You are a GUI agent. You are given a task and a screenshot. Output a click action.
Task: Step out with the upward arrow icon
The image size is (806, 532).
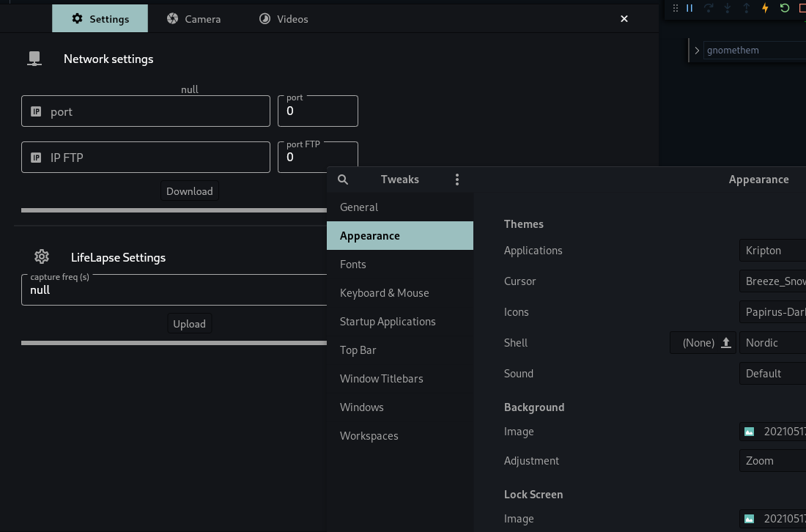tap(745, 8)
